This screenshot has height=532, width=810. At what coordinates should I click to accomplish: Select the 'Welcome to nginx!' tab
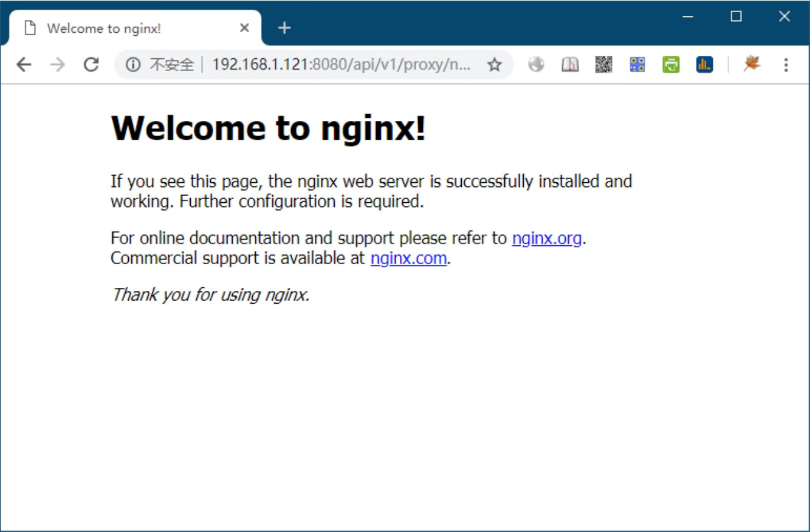122,29
